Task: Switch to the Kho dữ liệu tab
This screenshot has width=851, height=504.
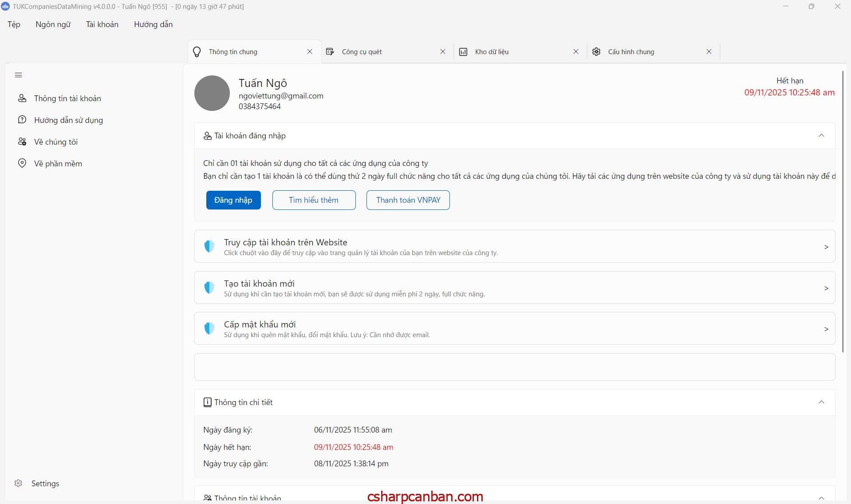Action: pos(492,52)
